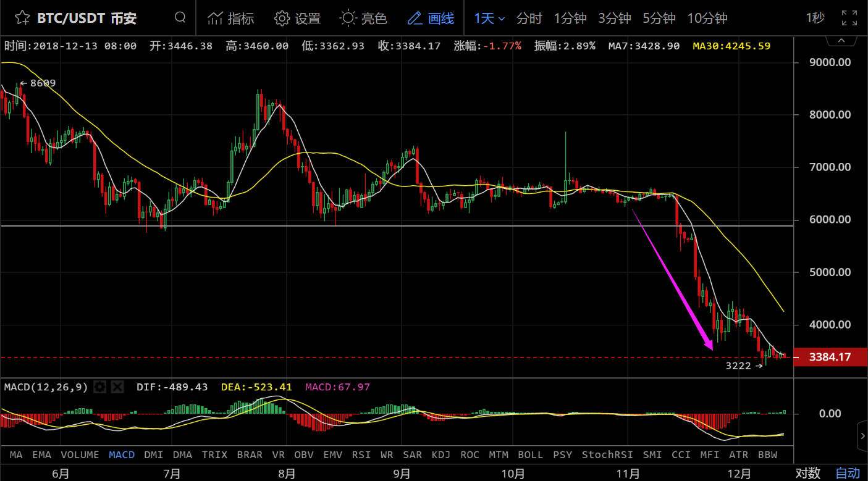Click the DEA:-523.41 value

[256, 387]
